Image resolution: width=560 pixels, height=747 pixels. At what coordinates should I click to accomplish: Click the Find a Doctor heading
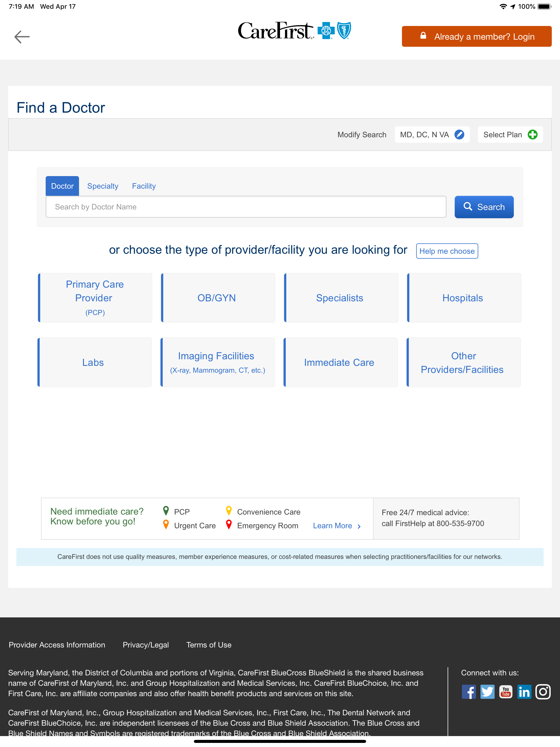[61, 108]
